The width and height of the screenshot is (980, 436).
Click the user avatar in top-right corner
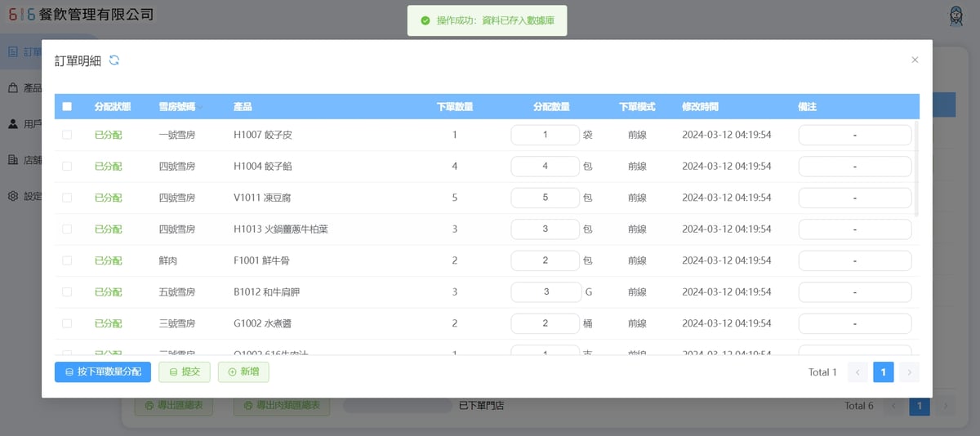[955, 16]
